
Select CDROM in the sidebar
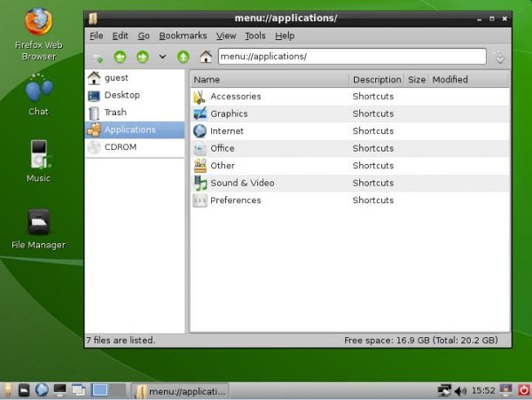click(x=135, y=147)
